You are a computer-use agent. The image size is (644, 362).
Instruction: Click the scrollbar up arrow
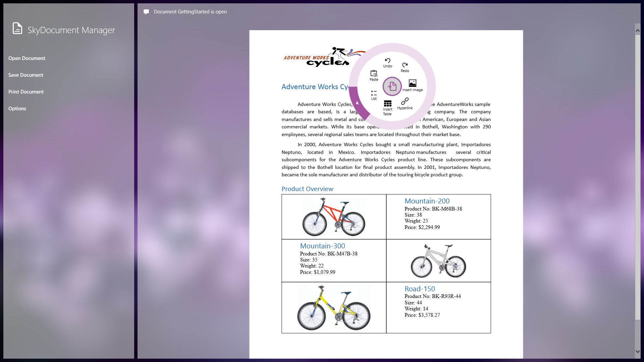click(638, 31)
